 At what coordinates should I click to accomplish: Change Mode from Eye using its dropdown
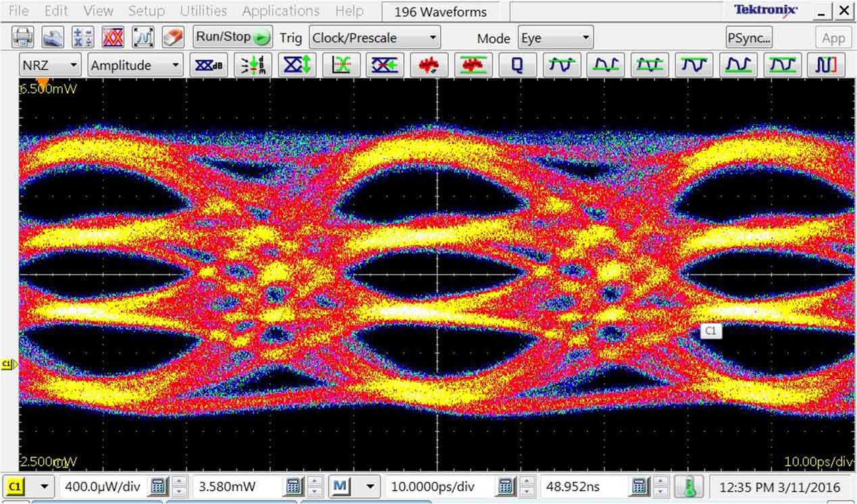[554, 38]
